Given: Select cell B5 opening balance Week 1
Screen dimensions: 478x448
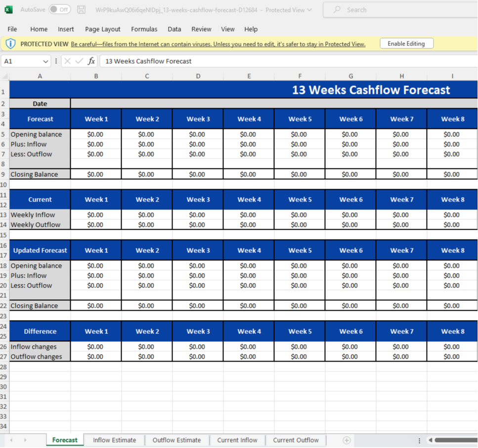Looking at the screenshot, I should pyautogui.click(x=96, y=134).
